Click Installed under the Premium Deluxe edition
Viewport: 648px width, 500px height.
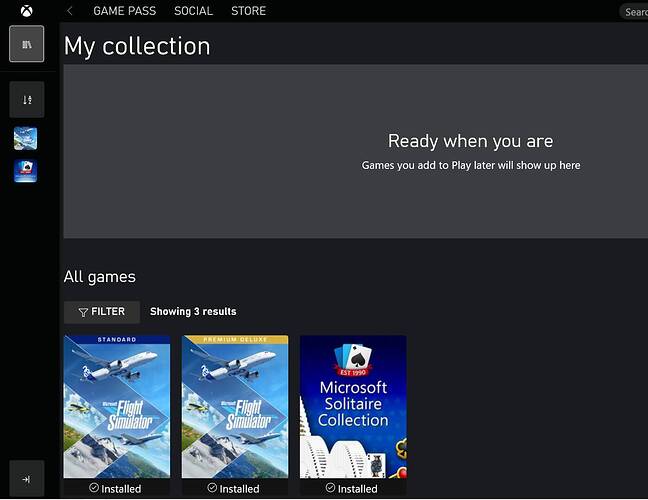pyautogui.click(x=233, y=489)
